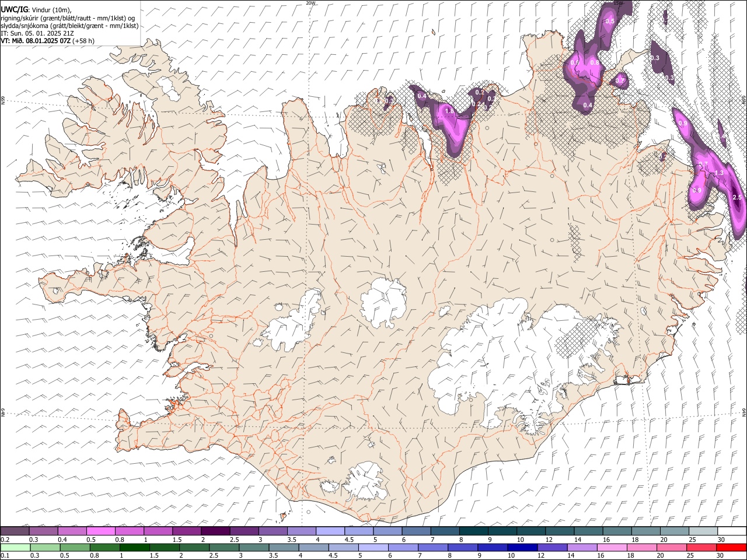Viewport: 747px width, 560px height.
Task: Click the '64N' latitude label on right edge
Action: 744,412
